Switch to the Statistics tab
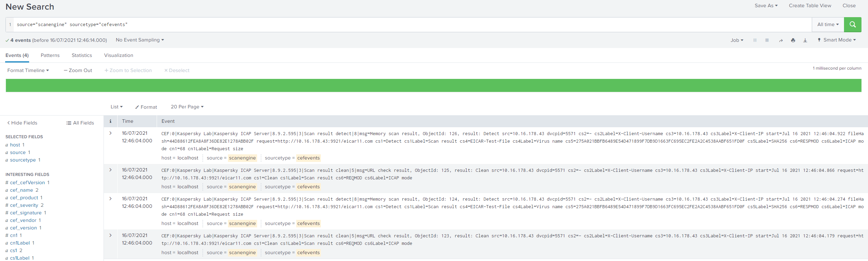868x261 pixels. pyautogui.click(x=82, y=55)
